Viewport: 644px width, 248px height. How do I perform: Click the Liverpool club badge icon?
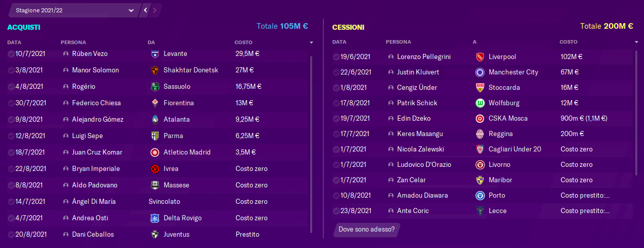point(480,57)
